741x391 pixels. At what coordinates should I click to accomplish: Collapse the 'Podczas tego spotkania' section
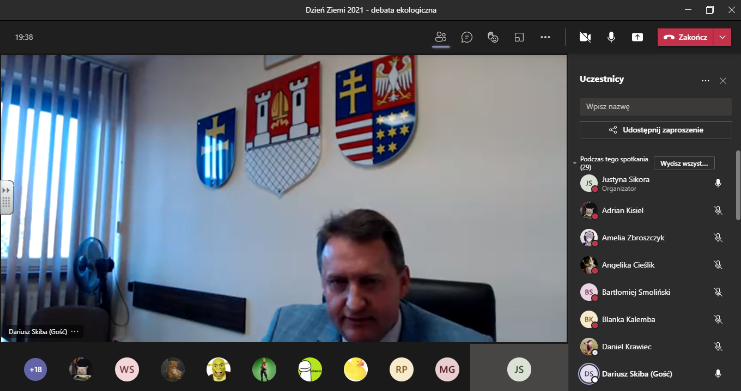point(575,163)
